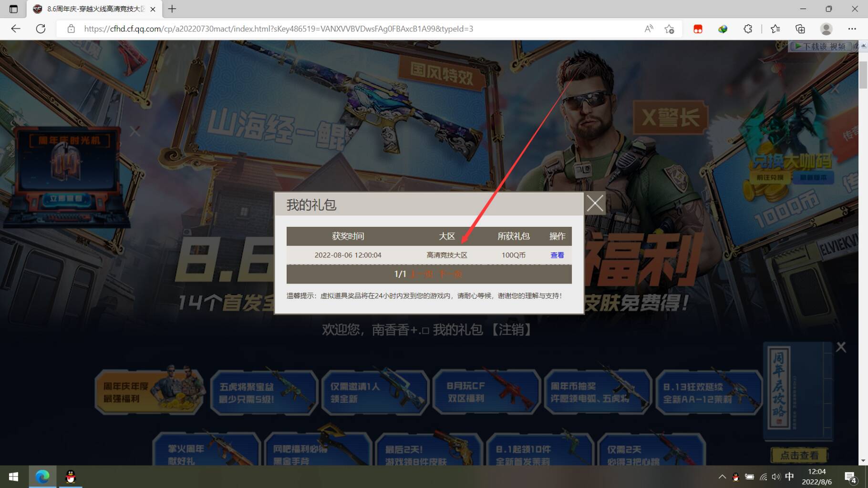The width and height of the screenshot is (868, 488).
Task: Click the site lock icon
Action: [x=71, y=29]
